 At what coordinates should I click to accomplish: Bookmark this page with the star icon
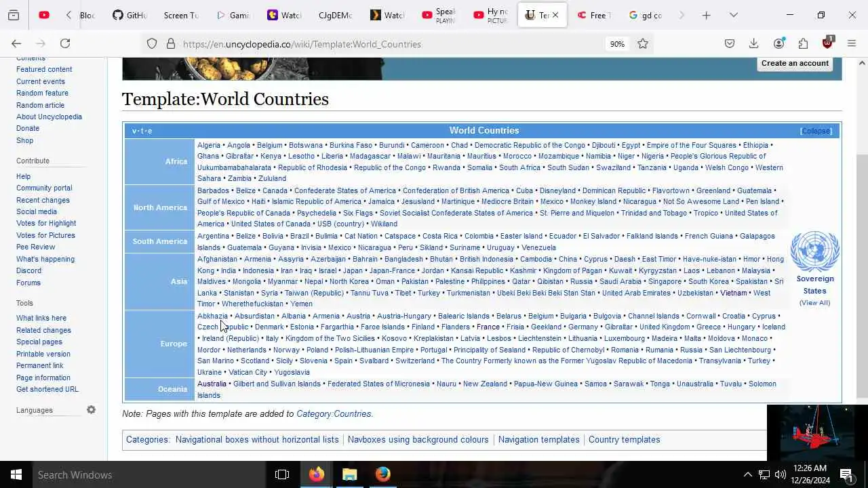[643, 43]
